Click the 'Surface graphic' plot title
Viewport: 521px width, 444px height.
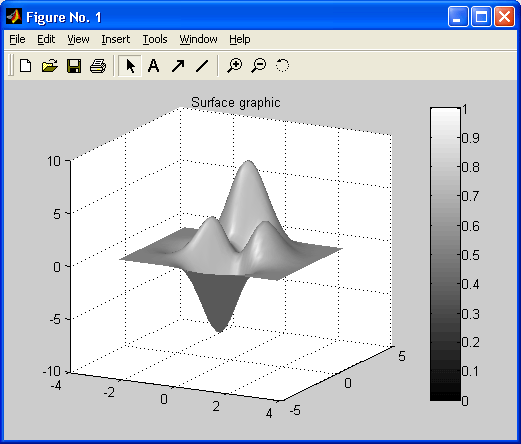pyautogui.click(x=236, y=103)
